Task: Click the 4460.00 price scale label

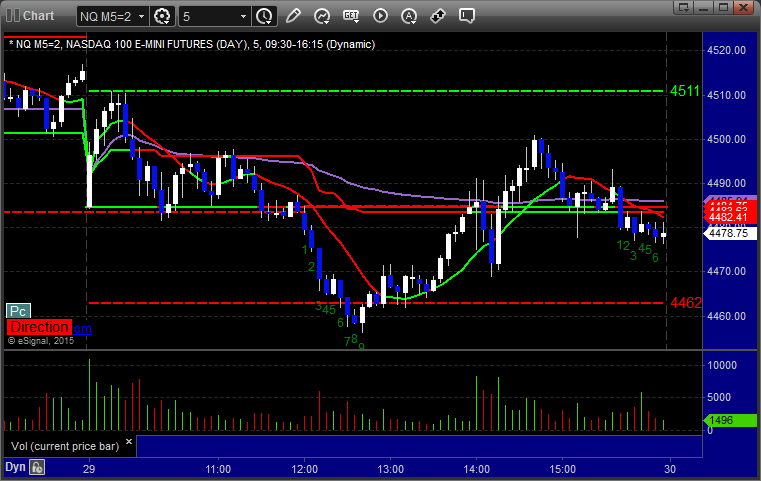Action: pyautogui.click(x=727, y=316)
